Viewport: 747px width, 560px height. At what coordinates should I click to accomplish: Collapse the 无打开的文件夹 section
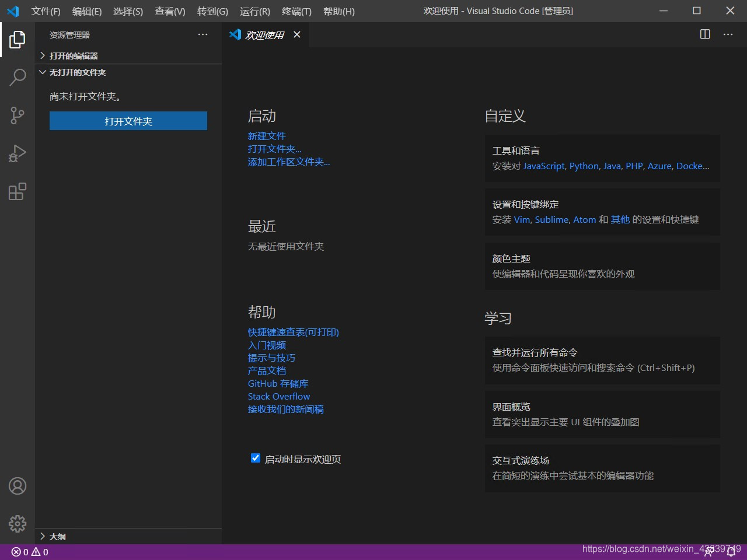(128, 72)
